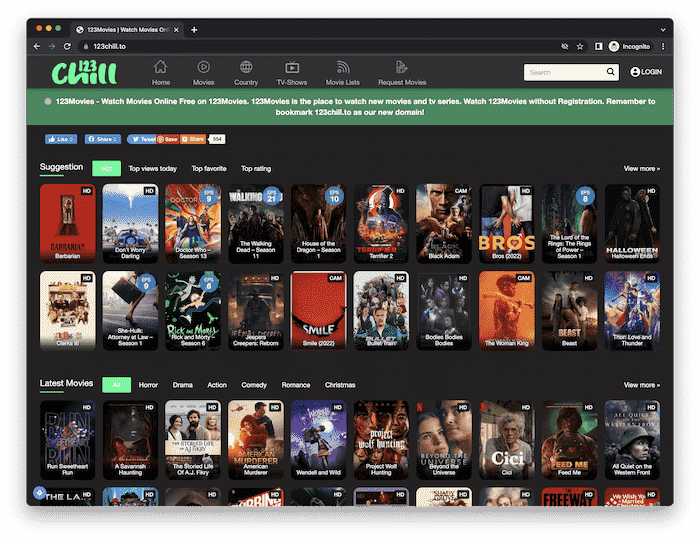700x541 pixels.
Task: Open Chrome three-dot menu
Action: (x=663, y=46)
